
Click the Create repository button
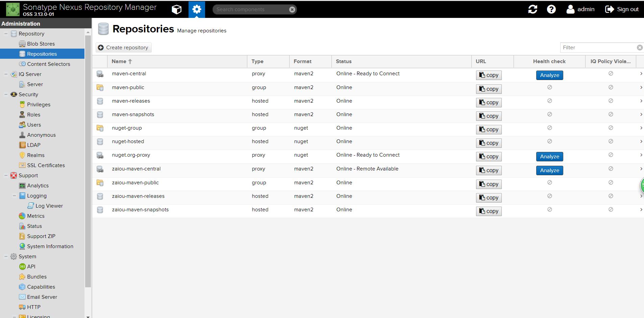[123, 48]
